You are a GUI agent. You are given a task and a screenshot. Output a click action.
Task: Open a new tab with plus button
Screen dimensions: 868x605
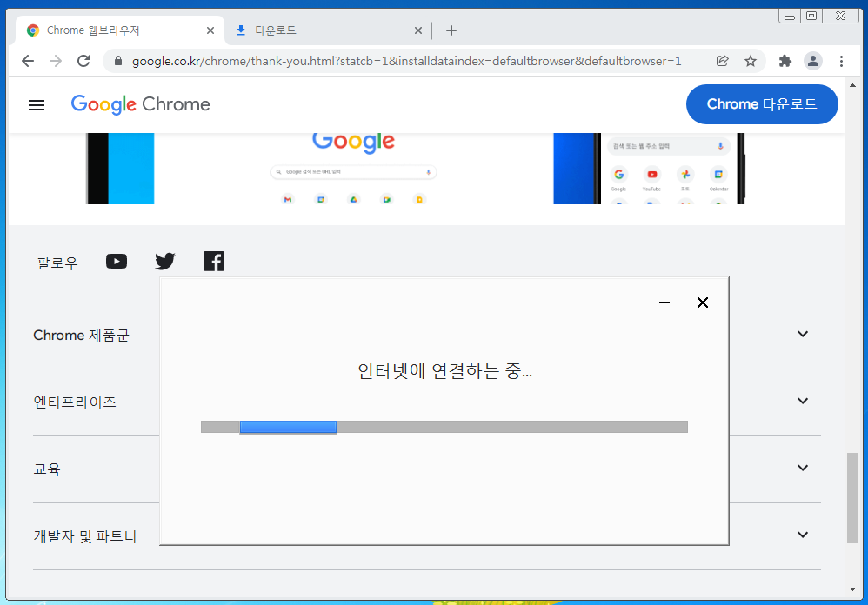pyautogui.click(x=451, y=30)
